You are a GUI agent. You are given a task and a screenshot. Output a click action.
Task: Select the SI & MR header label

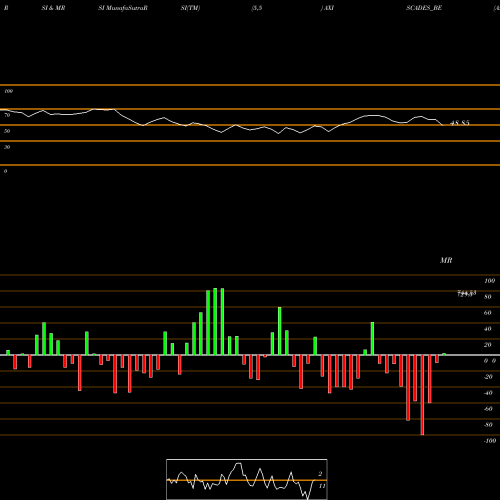(x=53, y=8)
